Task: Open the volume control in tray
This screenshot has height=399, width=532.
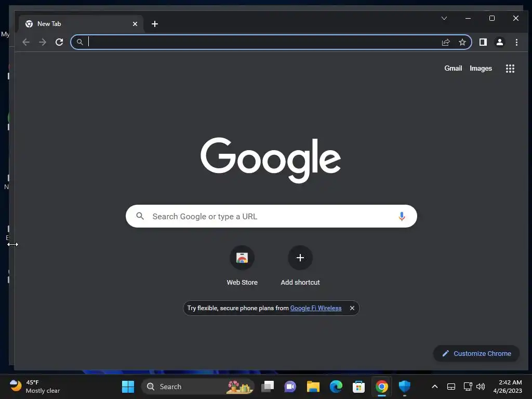Action: click(481, 387)
